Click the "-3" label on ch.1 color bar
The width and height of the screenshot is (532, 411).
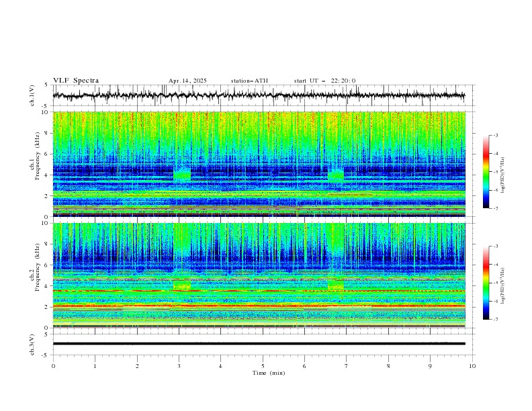coord(495,135)
